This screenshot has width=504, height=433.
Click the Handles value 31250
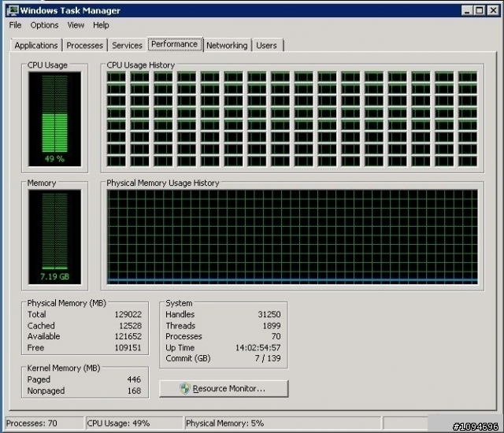(269, 314)
